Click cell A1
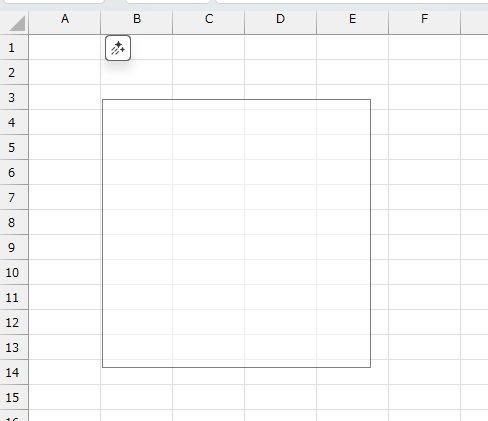Viewport: 488px width, 421px height. click(x=65, y=47)
